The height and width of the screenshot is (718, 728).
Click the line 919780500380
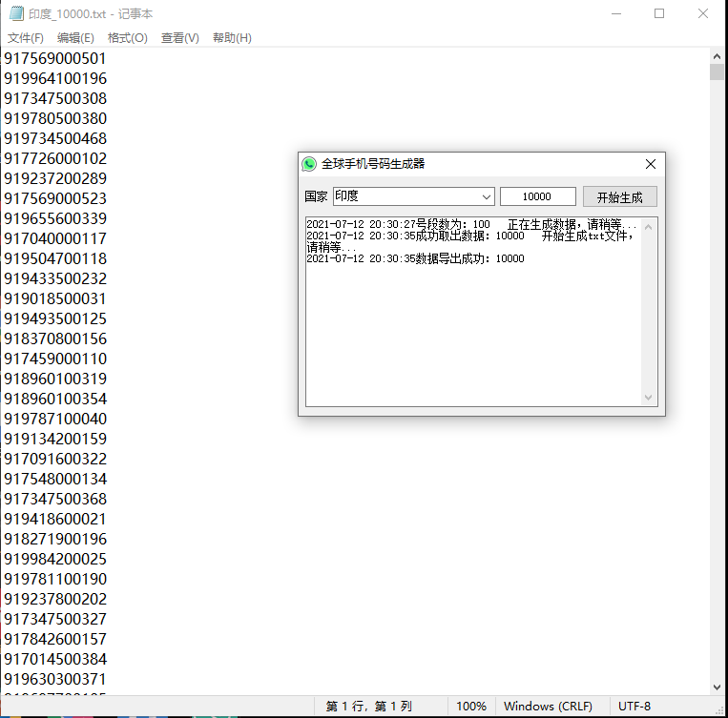(55, 118)
